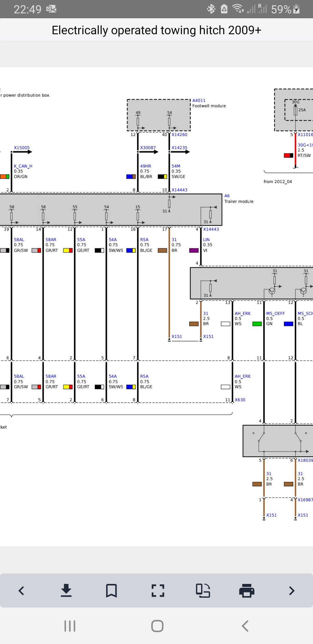Click the black-yellow SW/GE wire swatch
Viewport: 313px width, 644px height.
tap(162, 176)
